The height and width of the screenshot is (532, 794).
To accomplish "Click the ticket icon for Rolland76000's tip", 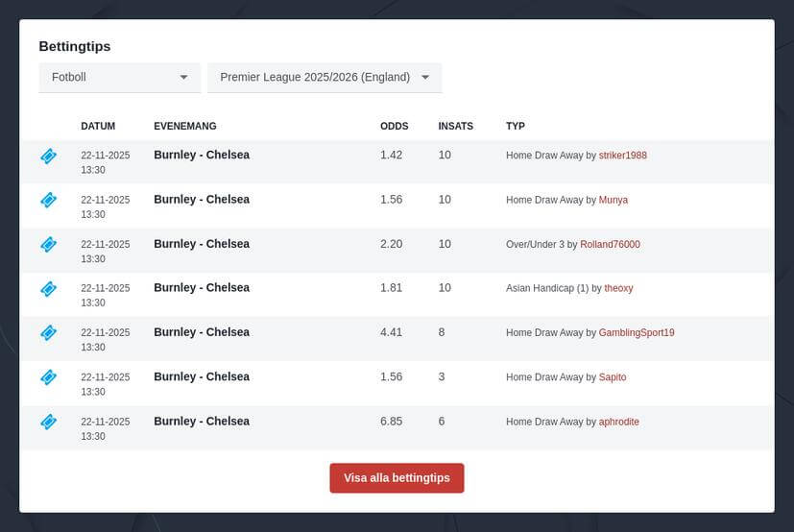I will pos(48,244).
